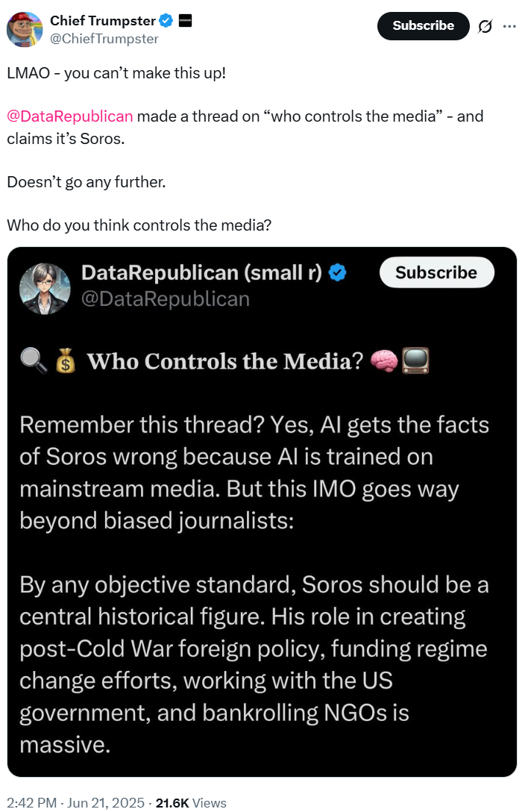This screenshot has width=525, height=812.
Task: Select the DataRepublican (small r) name
Action: point(201,273)
